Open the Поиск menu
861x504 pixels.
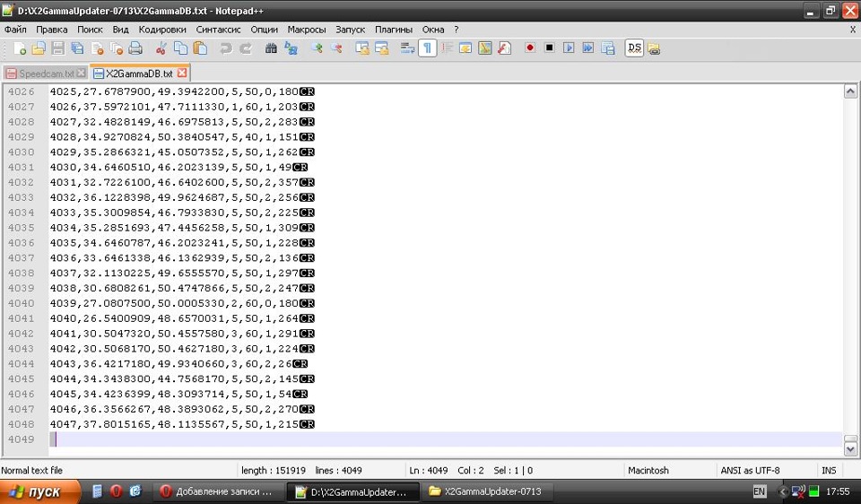click(x=90, y=30)
